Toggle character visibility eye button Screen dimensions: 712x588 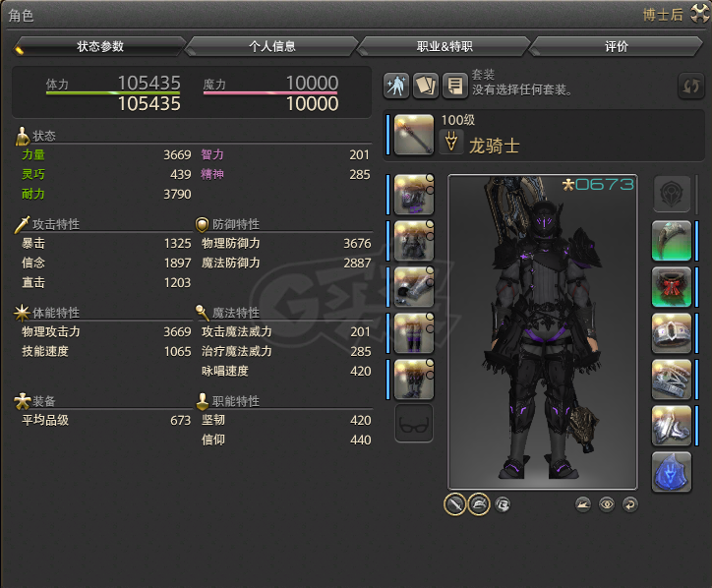pyautogui.click(x=607, y=504)
